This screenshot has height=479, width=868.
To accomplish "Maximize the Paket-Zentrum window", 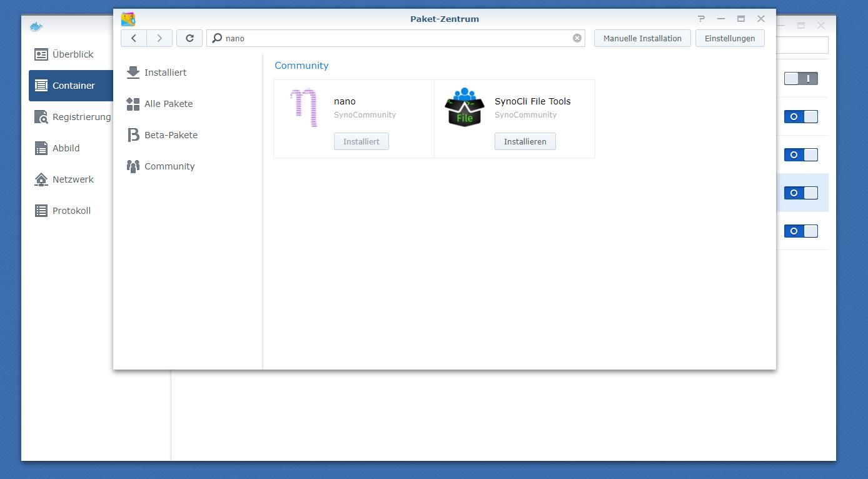I will [x=741, y=19].
